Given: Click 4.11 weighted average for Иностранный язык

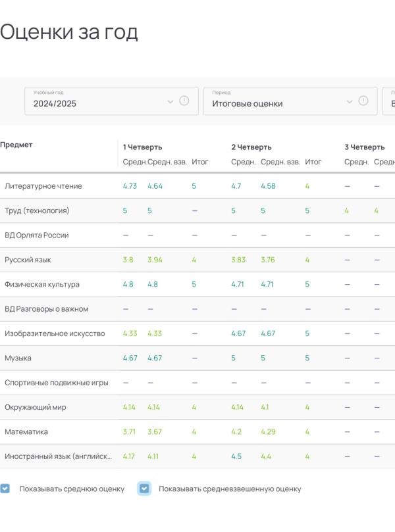Looking at the screenshot, I should (x=153, y=456).
